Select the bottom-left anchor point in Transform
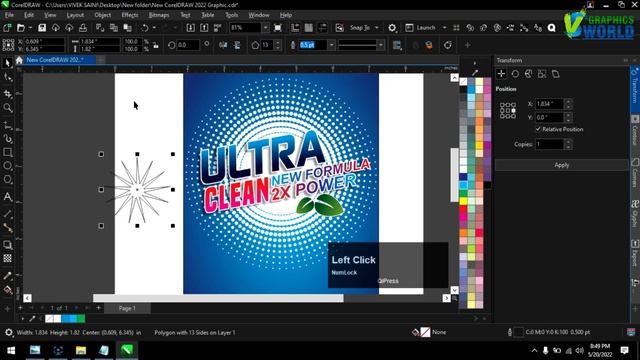The width and height of the screenshot is (640, 360). pos(502,116)
